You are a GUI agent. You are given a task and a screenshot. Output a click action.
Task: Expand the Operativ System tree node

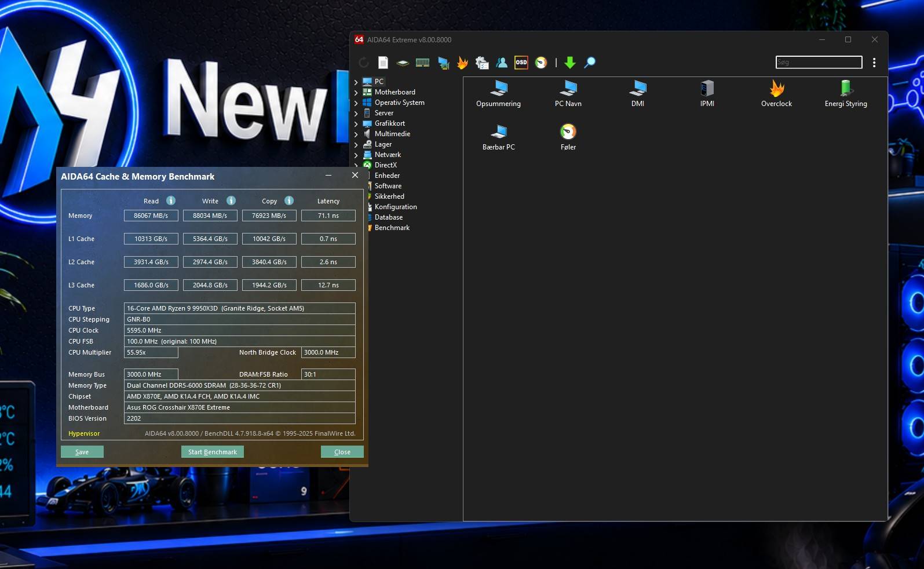click(x=356, y=103)
